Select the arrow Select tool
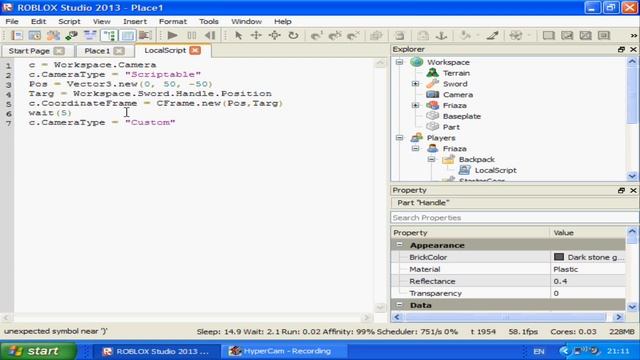Screen dimensions: 640x360 238,36
